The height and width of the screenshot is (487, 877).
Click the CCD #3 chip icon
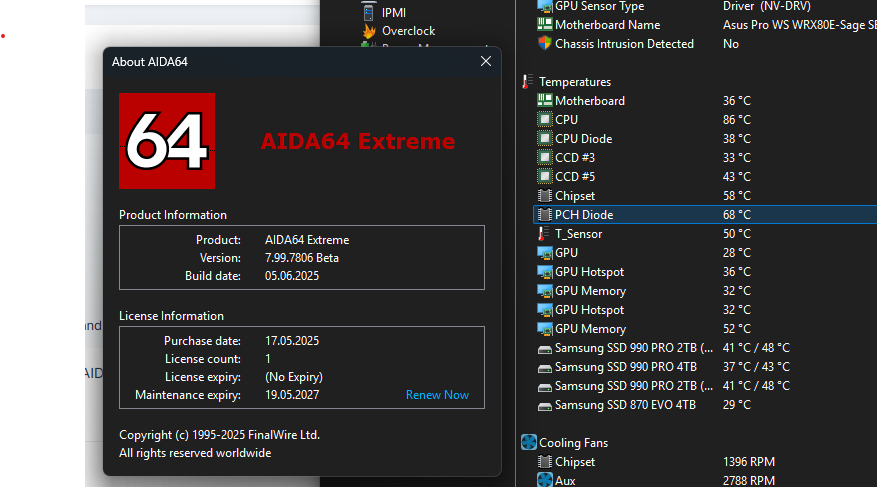[x=544, y=158]
